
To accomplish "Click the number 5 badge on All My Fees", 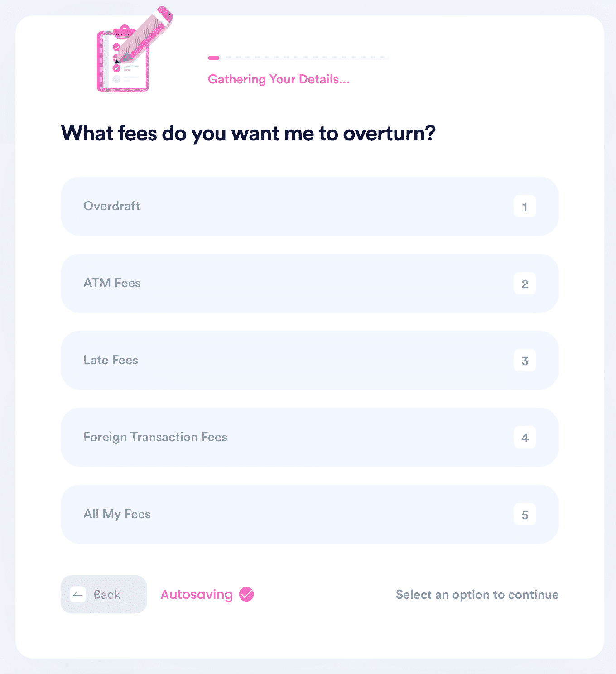I will click(x=525, y=515).
